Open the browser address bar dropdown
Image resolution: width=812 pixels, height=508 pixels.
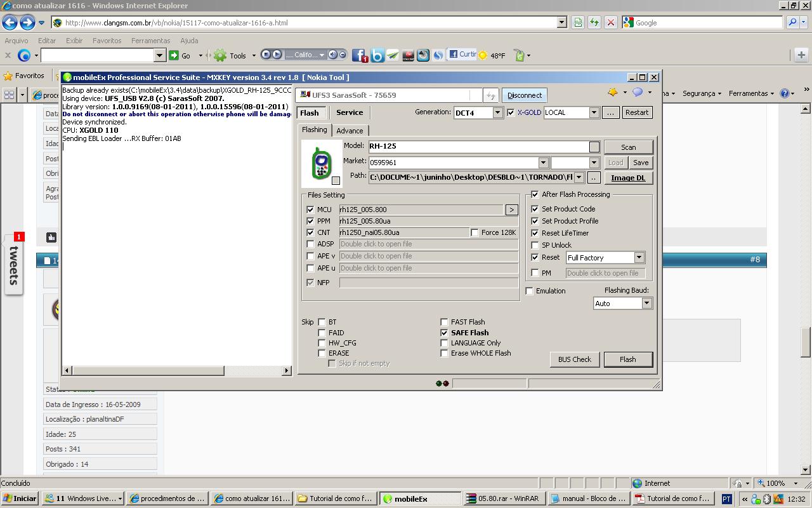[x=561, y=22]
